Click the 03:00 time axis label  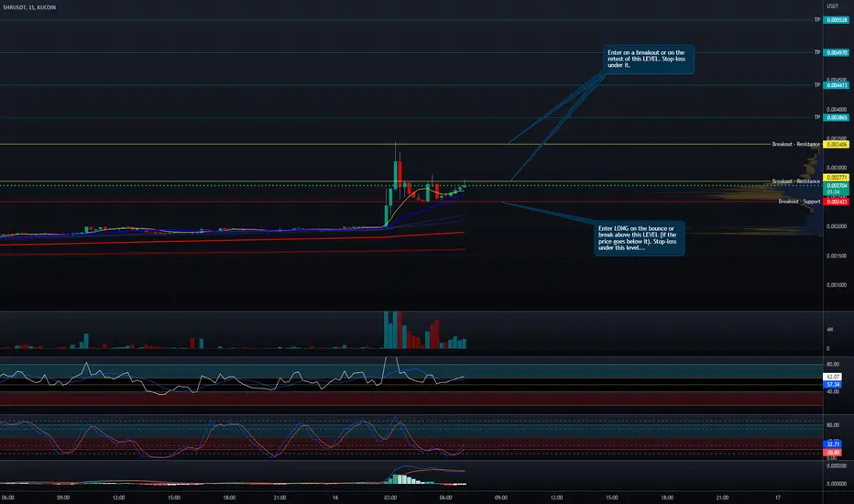390,498
